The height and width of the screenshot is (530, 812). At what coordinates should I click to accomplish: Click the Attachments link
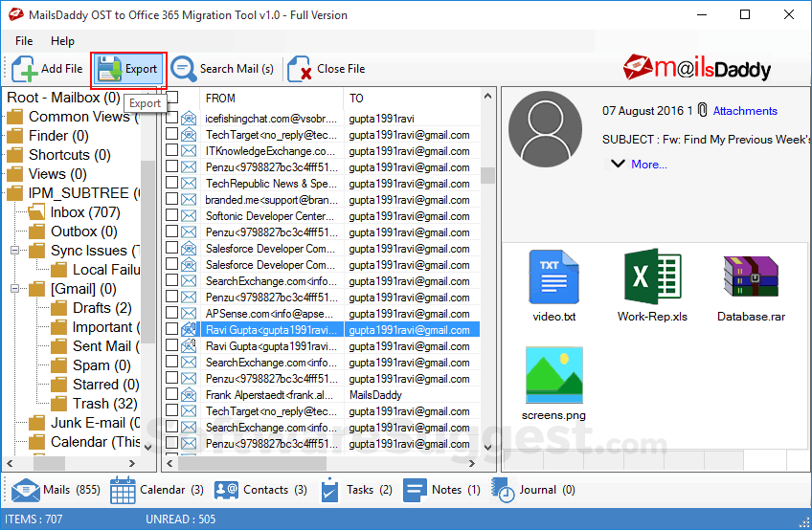[x=745, y=111]
